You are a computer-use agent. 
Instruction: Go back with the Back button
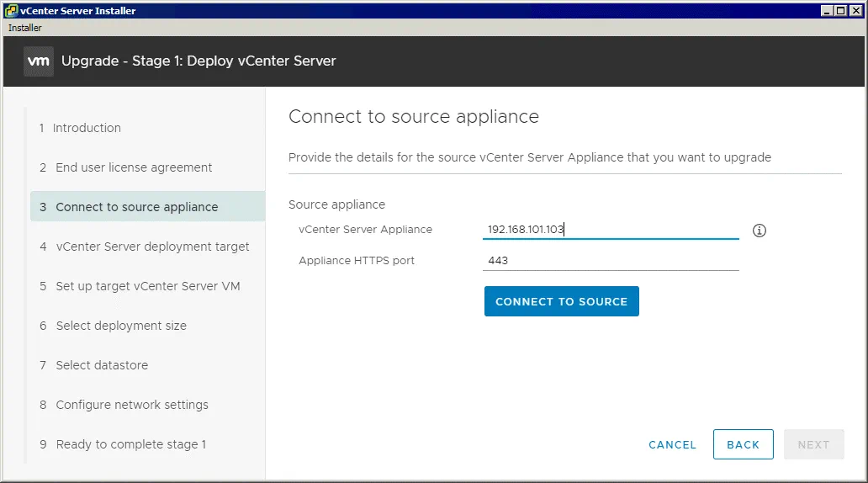743,444
